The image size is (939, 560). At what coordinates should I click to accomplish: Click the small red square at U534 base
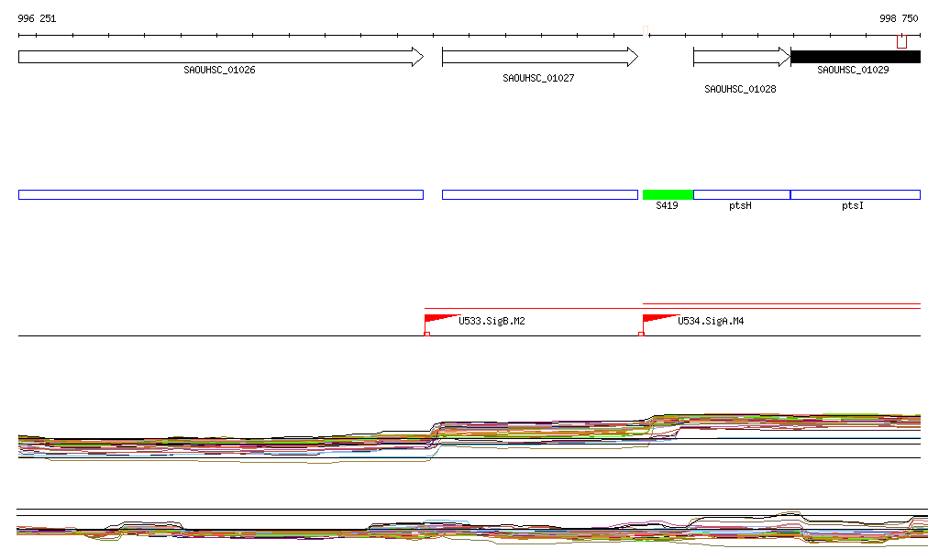click(641, 334)
